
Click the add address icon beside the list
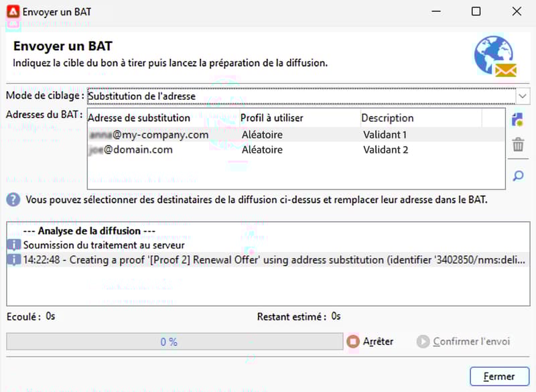click(518, 120)
